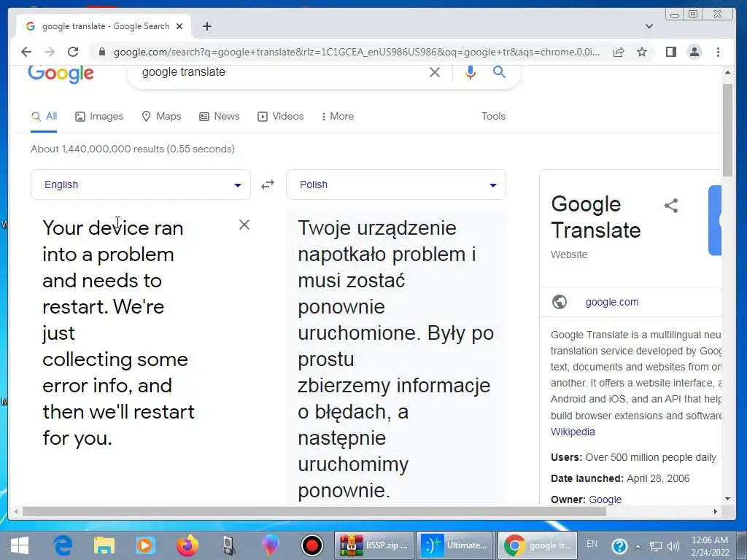Close the google translate tab
The width and height of the screenshot is (747, 560).
(x=179, y=26)
